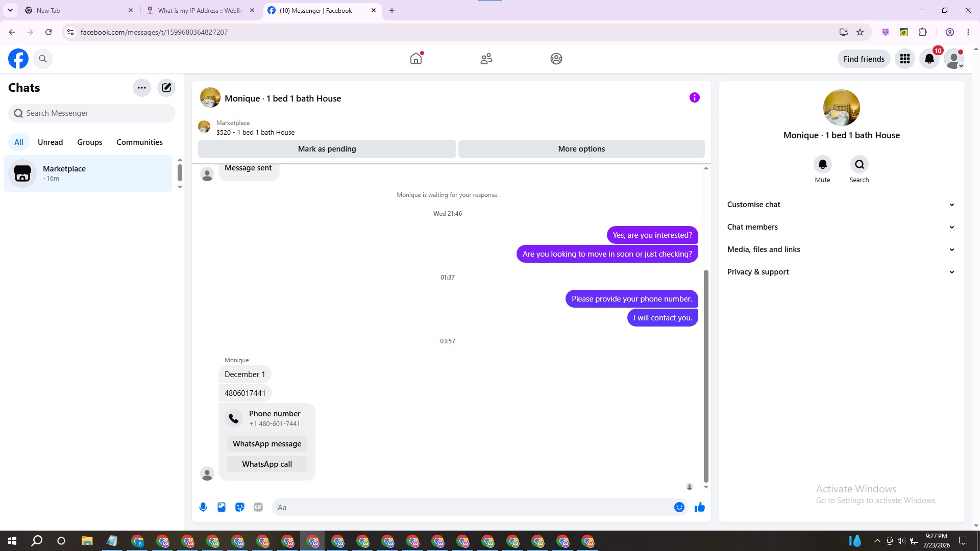This screenshot has width=980, height=551.
Task: Open Chats options three-dot menu
Action: click(142, 88)
